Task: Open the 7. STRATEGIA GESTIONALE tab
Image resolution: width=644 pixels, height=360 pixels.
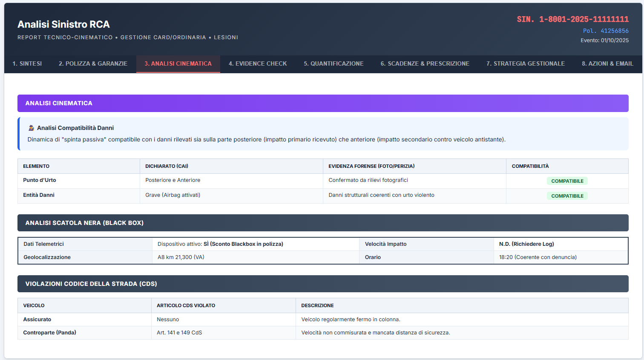Action: click(525, 63)
